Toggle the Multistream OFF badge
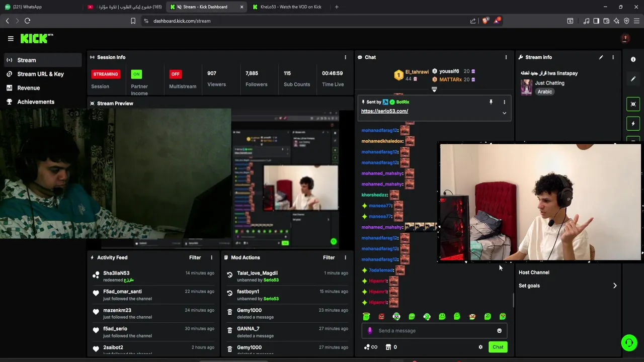644x362 pixels. (175, 74)
